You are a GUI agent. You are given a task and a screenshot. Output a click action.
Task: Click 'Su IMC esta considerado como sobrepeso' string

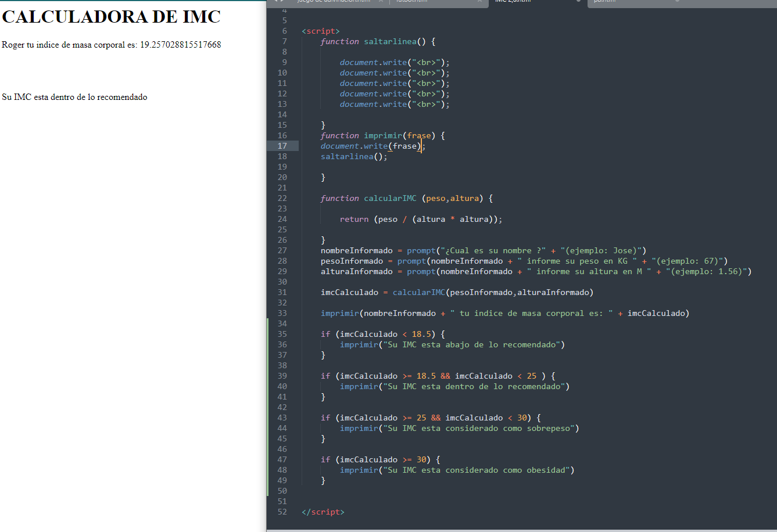coord(478,428)
